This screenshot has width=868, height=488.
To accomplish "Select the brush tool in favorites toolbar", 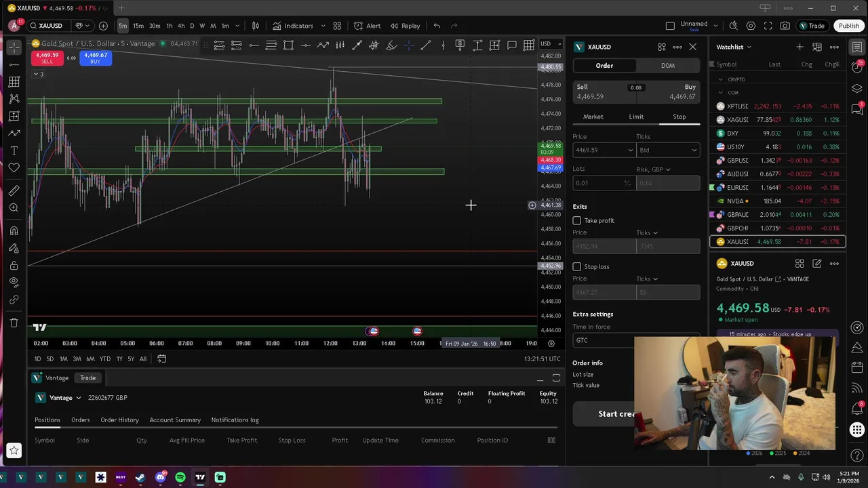I will 391,45.
